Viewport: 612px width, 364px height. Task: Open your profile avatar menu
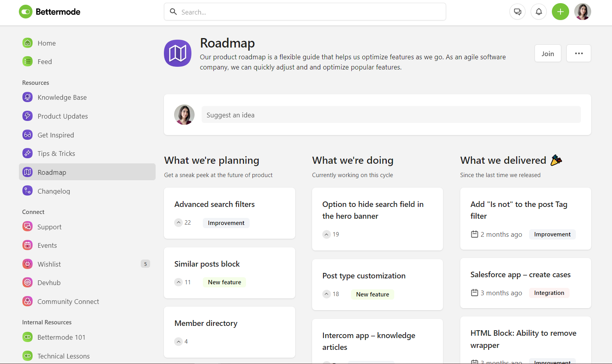(x=583, y=11)
